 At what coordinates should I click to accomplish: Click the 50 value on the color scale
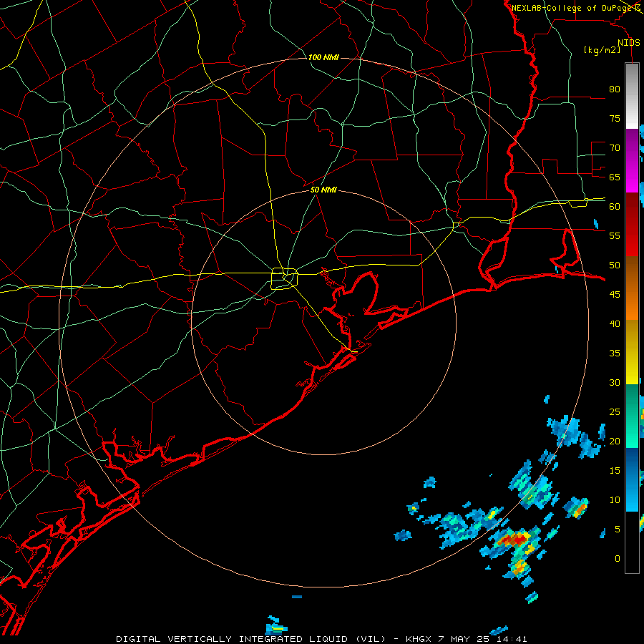(x=615, y=265)
